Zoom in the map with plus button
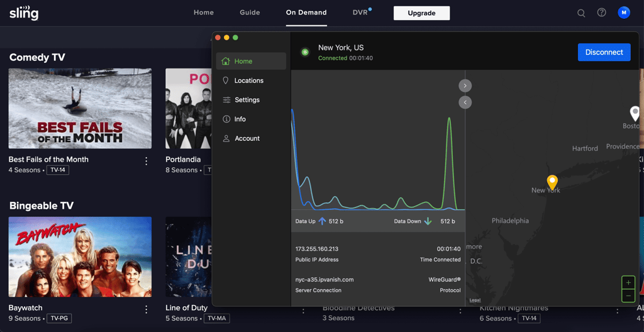The width and height of the screenshot is (644, 332). tap(628, 283)
